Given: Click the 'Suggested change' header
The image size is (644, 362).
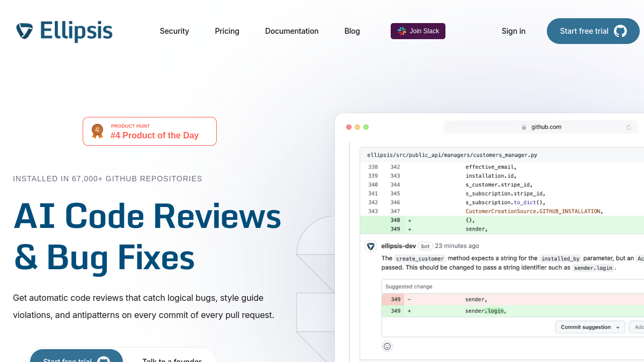Looking at the screenshot, I should (409, 286).
